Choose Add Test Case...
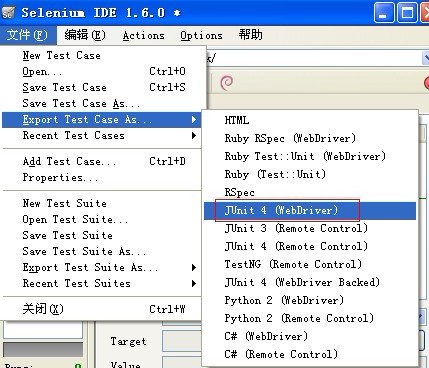This screenshot has height=368, width=429. tap(102, 161)
